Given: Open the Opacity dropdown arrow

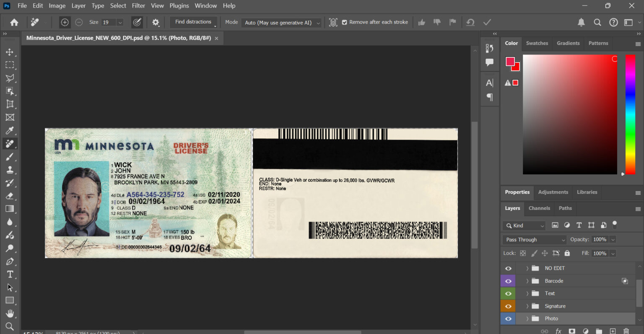Looking at the screenshot, I should click(x=613, y=240).
